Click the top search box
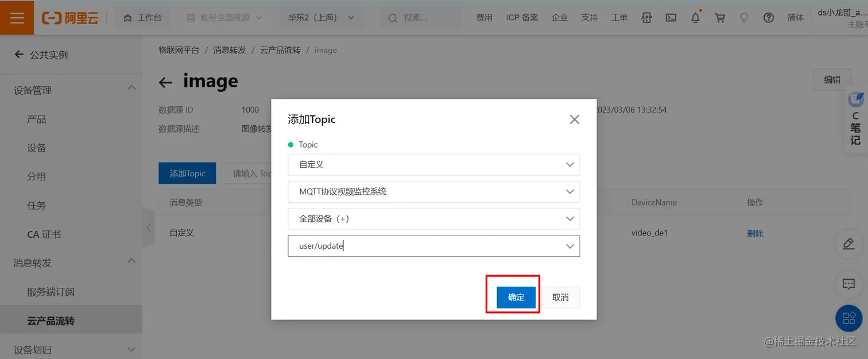The image size is (868, 359). [421, 18]
